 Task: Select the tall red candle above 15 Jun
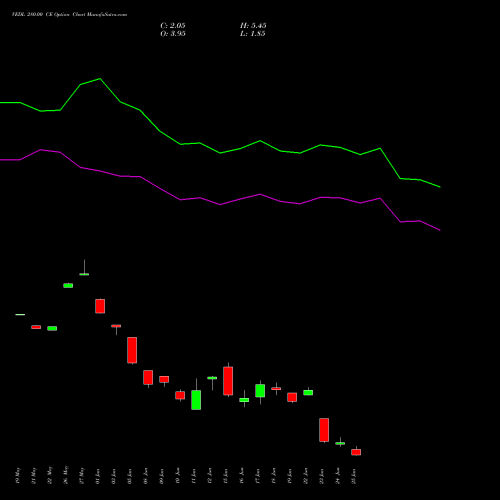tap(228, 381)
